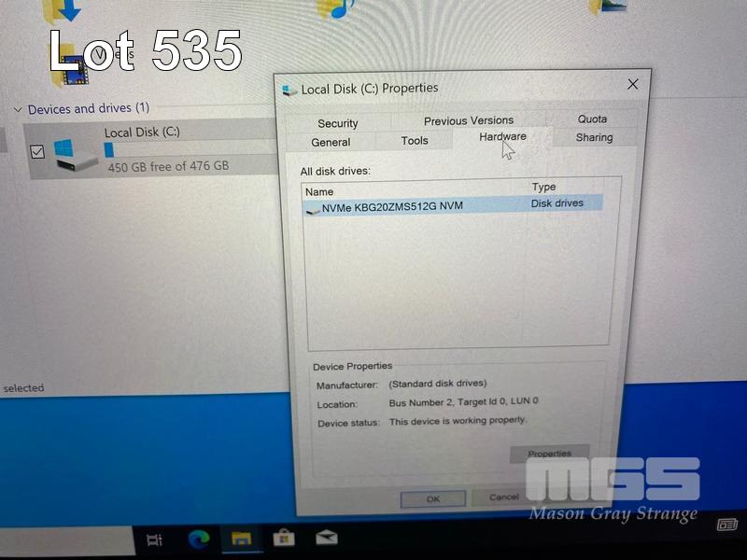Select the NVMe KBG20ZMS512G drive entry

(x=392, y=206)
